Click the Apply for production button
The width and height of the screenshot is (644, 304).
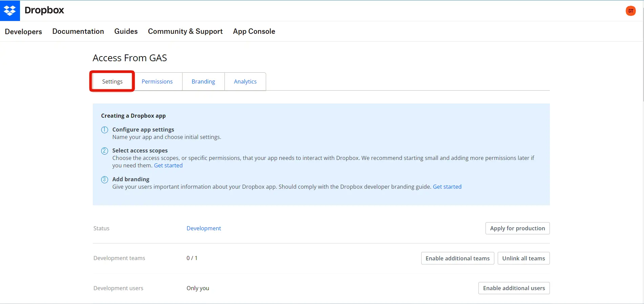517,228
